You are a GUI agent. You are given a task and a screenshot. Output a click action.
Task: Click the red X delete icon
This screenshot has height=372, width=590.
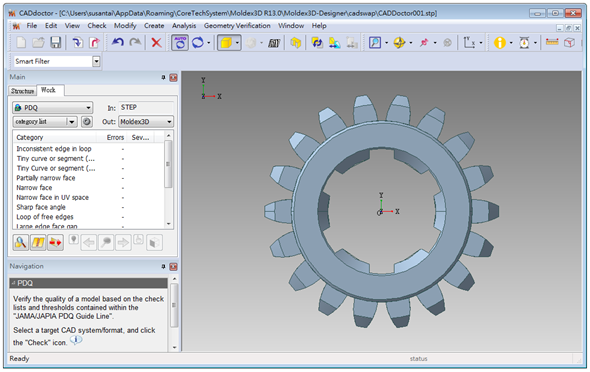[157, 43]
